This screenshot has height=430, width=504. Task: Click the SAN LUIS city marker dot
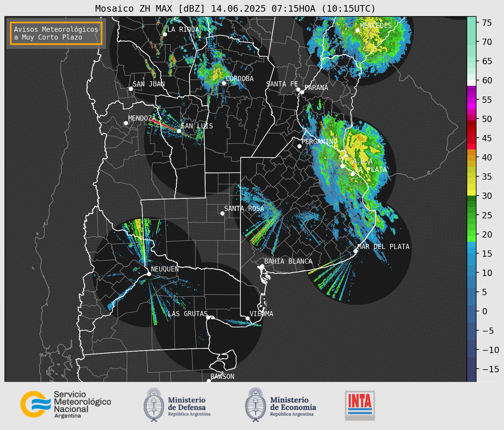point(179,131)
